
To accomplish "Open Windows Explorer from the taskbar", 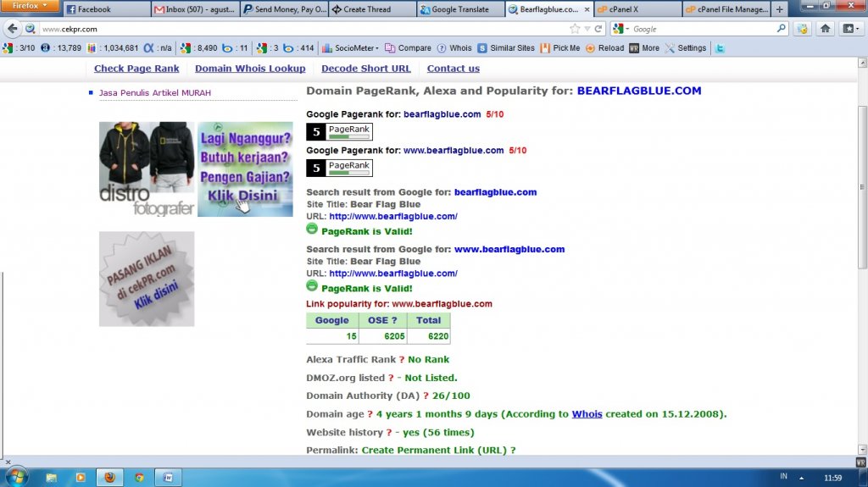I will 52,477.
